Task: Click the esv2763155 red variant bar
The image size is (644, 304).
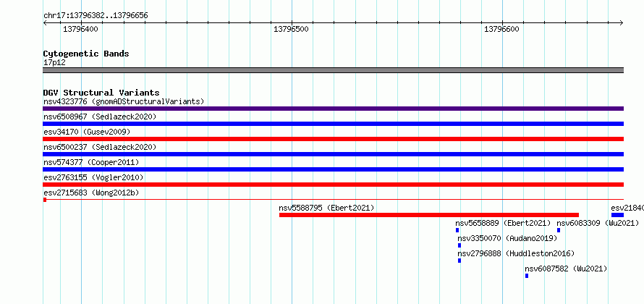Action: (333, 185)
